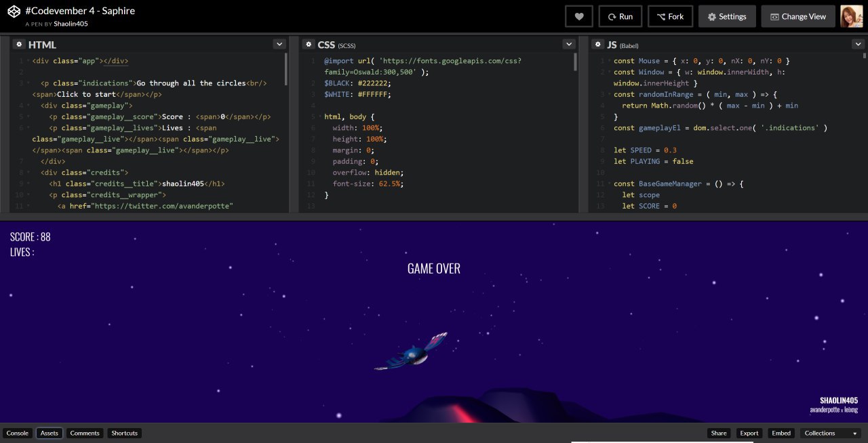The width and height of the screenshot is (868, 443).
Task: Toggle the Comments panel
Action: click(85, 433)
